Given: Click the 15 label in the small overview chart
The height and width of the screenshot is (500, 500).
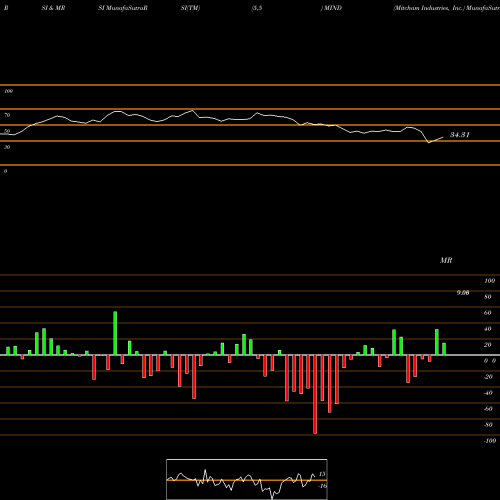Looking at the screenshot, I should (x=322, y=474).
